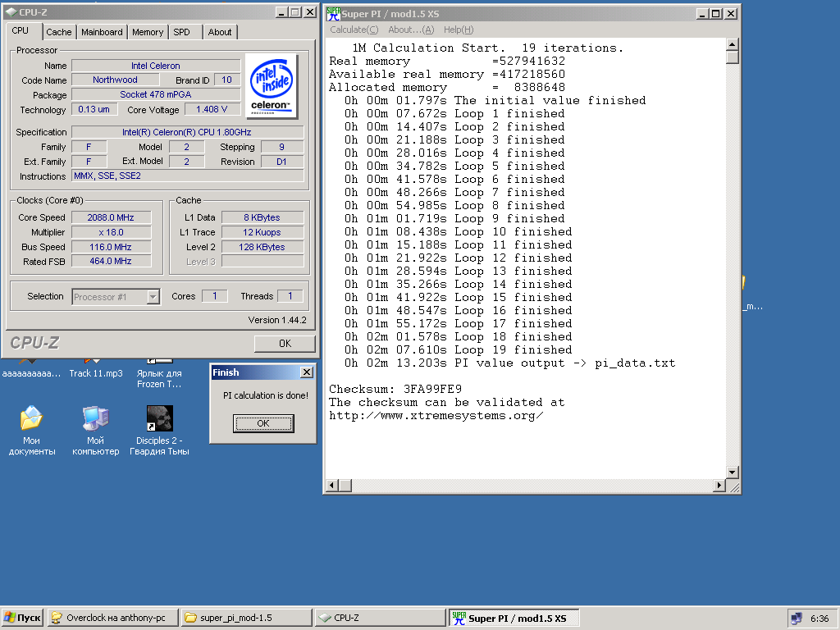
Task: Switch to Overclock на anthony-pc taskbar item
Action: (113, 618)
